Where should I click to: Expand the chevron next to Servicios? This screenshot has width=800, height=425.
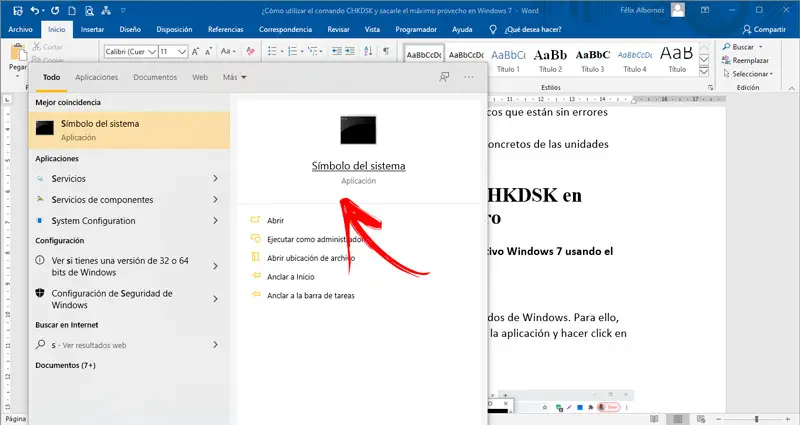[x=215, y=178]
